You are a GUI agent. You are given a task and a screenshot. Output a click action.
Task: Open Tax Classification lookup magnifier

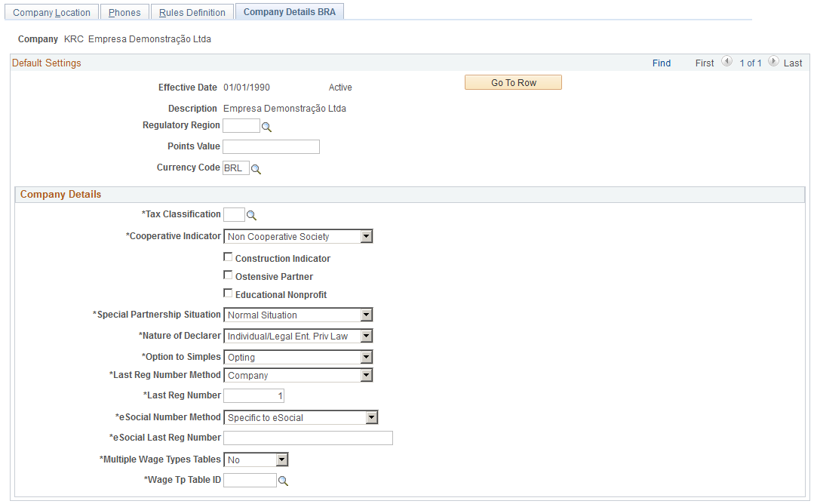[251, 215]
